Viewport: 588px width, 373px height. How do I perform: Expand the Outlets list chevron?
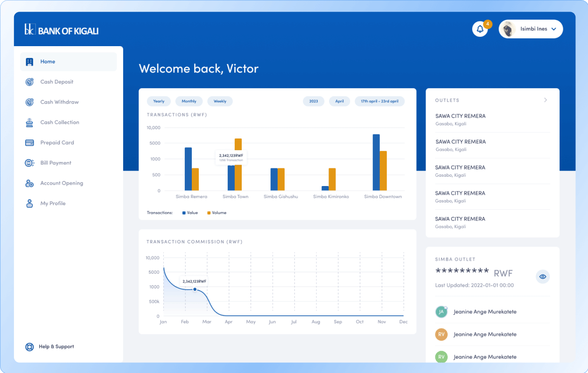(x=546, y=100)
